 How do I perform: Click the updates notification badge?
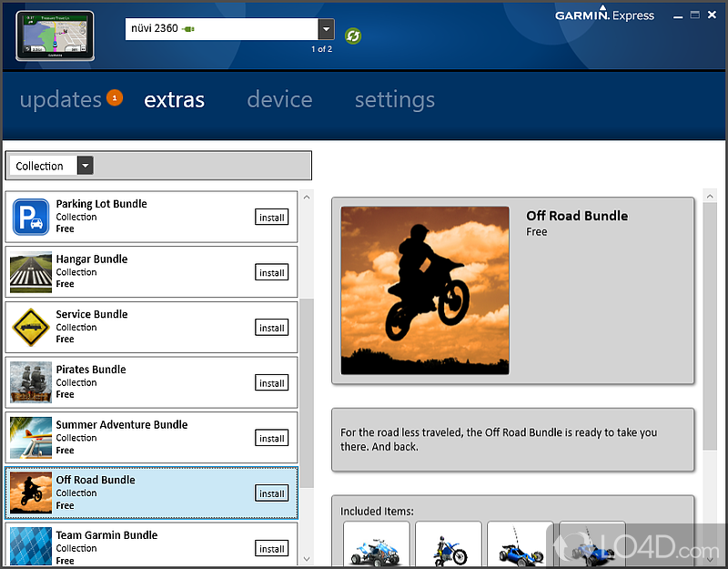pyautogui.click(x=115, y=97)
